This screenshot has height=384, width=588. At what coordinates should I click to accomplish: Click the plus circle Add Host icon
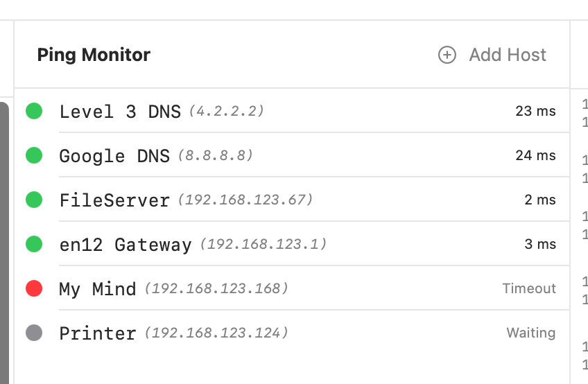pyautogui.click(x=447, y=55)
